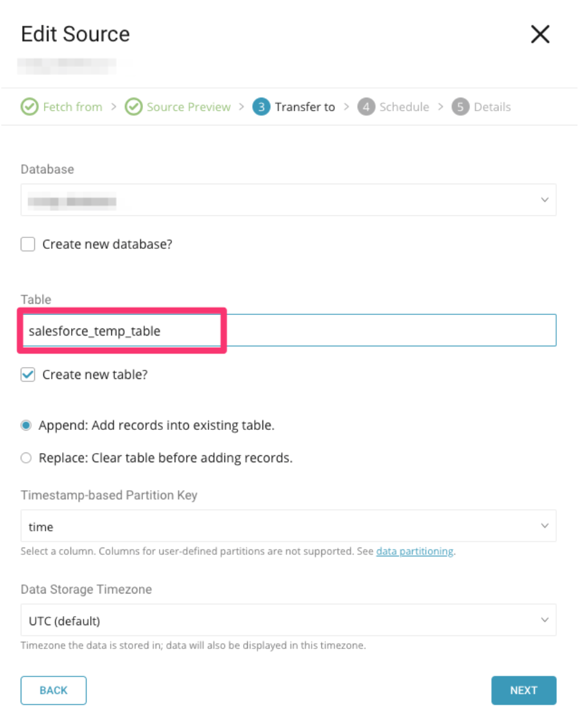
Task: Enable the Create new database checkbox
Action: 28,244
